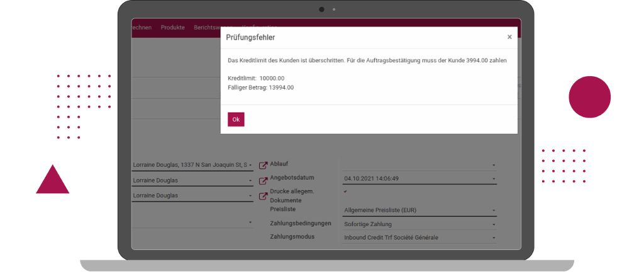Select the partially visible menu item left of Produkte
This screenshot has width=644, height=272.
pos(141,28)
